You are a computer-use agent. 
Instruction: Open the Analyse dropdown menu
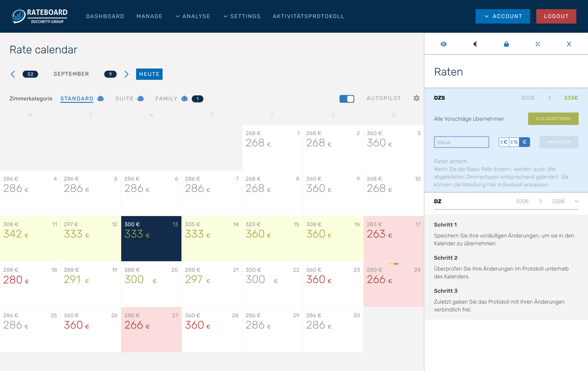point(193,16)
